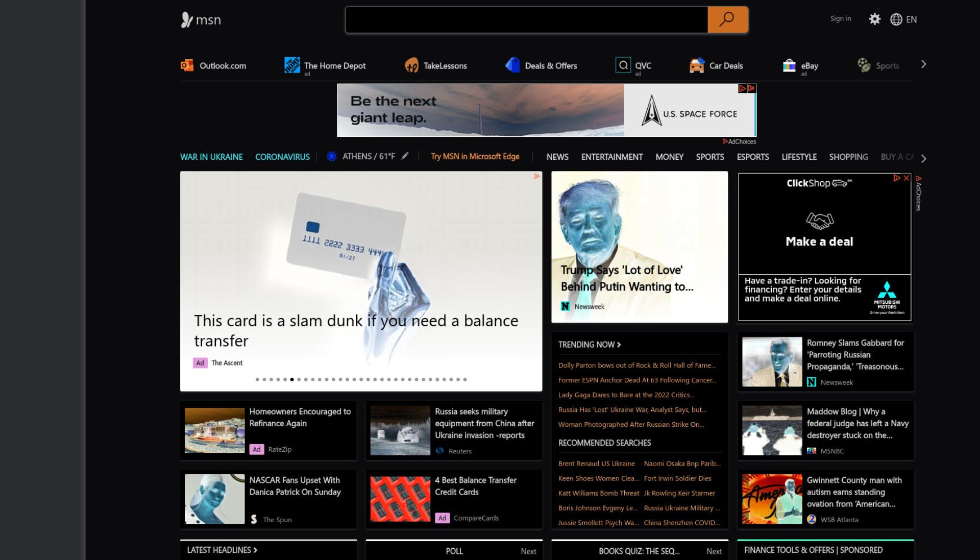The image size is (980, 560).
Task: Click Next on the Books Quiz panel
Action: 714,551
